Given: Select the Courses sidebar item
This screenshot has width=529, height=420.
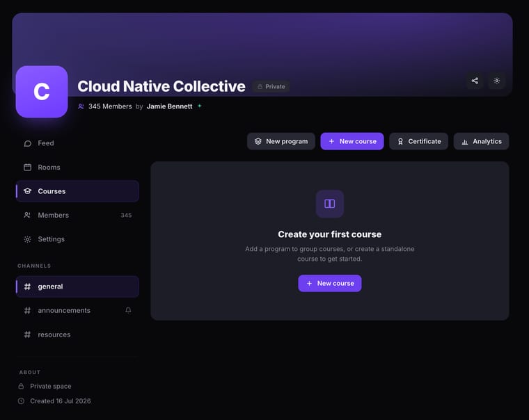Looking at the screenshot, I should click(77, 191).
